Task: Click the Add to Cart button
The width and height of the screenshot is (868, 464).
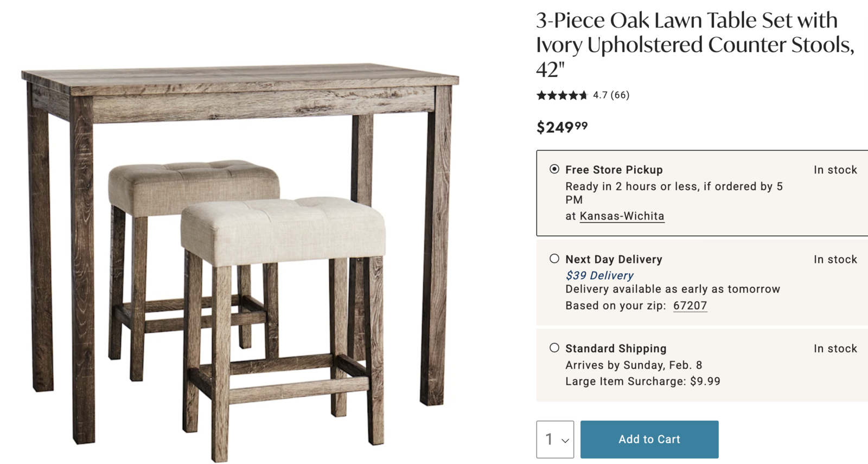Action: 649,439
